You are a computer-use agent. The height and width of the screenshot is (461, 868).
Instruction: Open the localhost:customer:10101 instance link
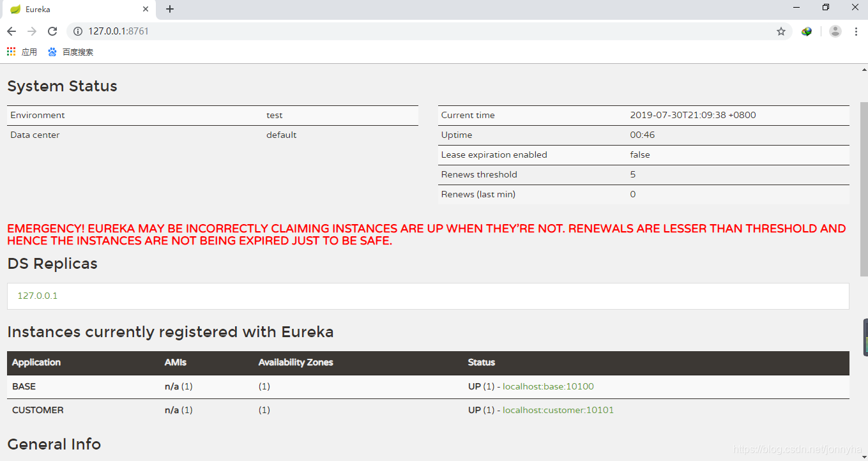point(558,410)
